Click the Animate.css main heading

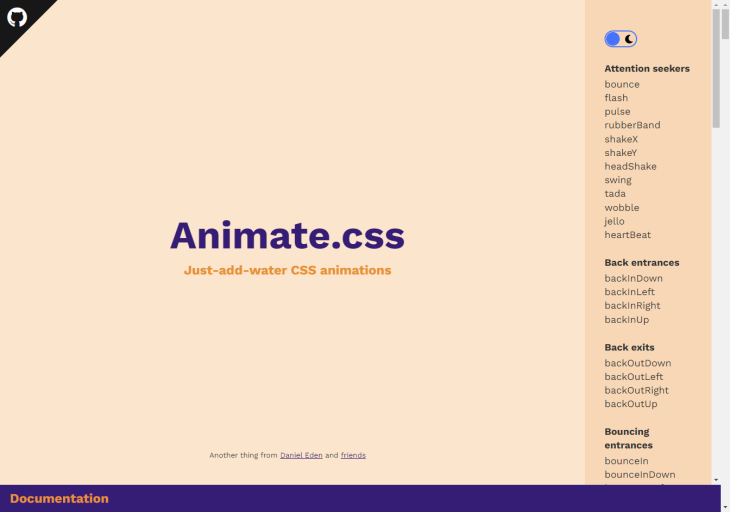point(288,236)
